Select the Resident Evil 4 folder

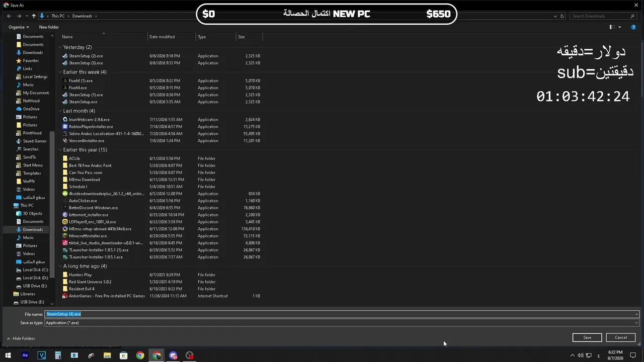(x=82, y=289)
